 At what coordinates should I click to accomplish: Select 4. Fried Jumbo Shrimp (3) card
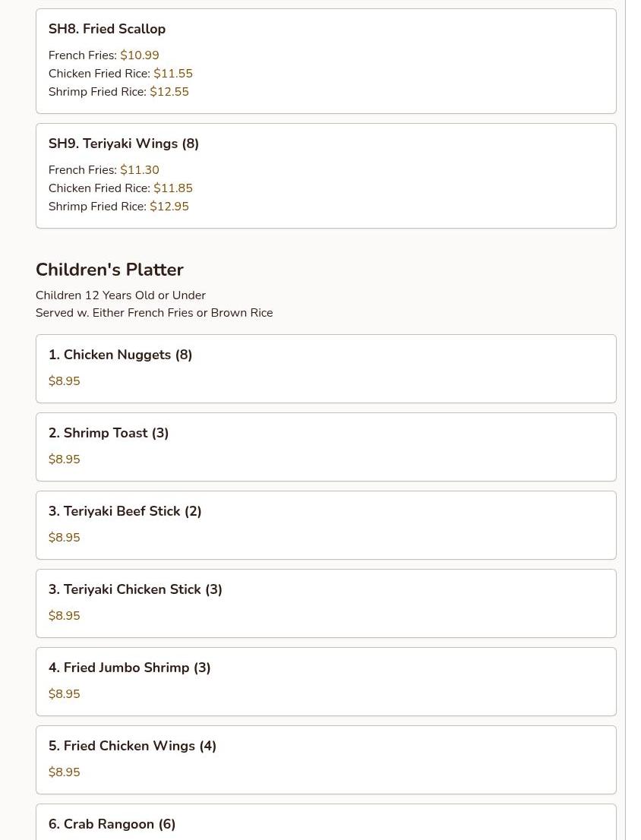tap(326, 681)
